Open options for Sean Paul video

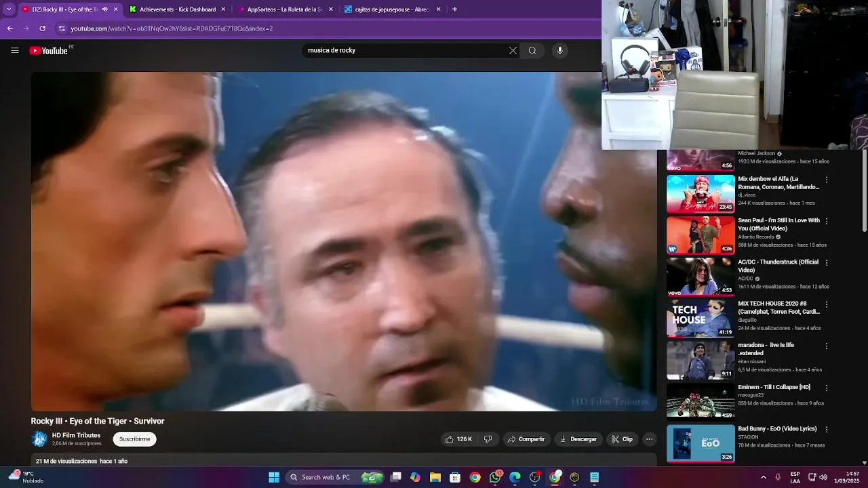(x=826, y=221)
